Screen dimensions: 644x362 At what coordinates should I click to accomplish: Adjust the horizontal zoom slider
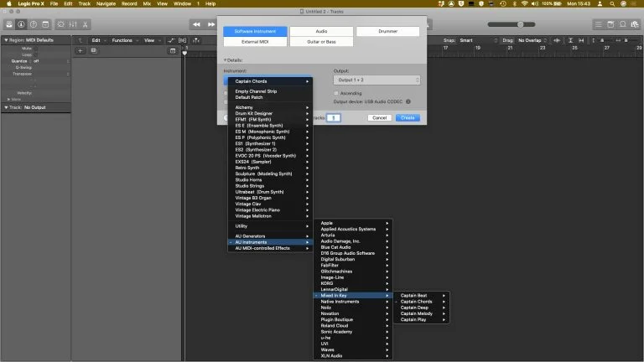coord(626,40)
